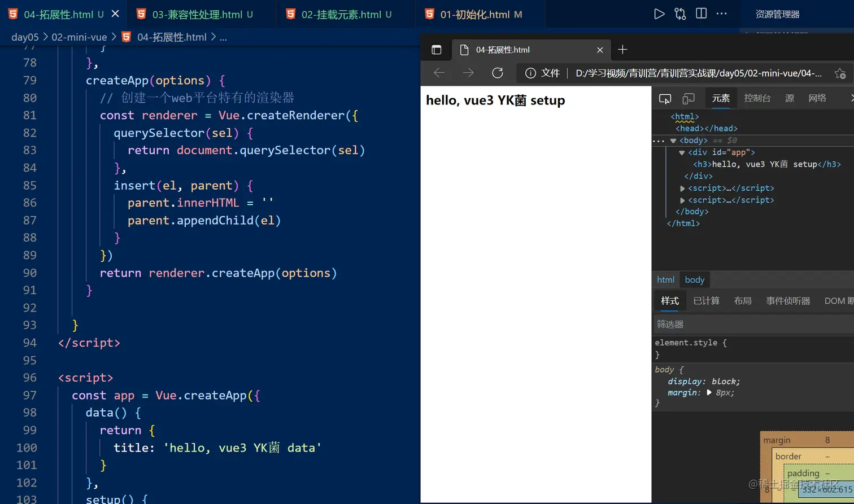
Task: Expand the margin shorthand triangle in body rule
Action: 709,393
